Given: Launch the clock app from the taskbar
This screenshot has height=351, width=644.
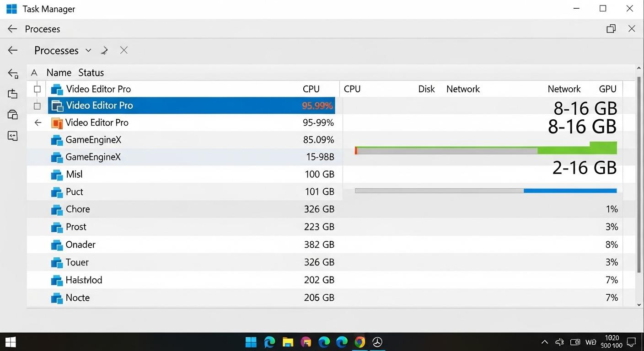Looking at the screenshot, I should click(377, 342).
